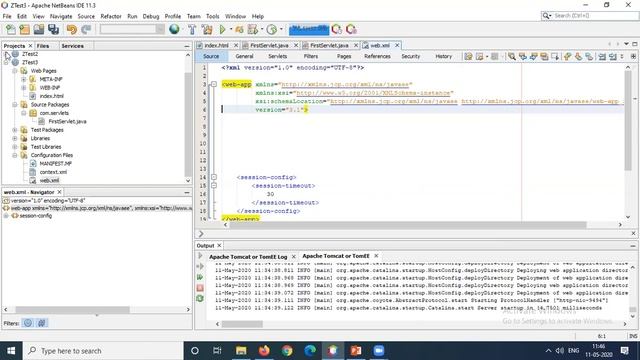This screenshot has width=640, height=360.
Task: Select the Pages view button
Action: pos(344,56)
